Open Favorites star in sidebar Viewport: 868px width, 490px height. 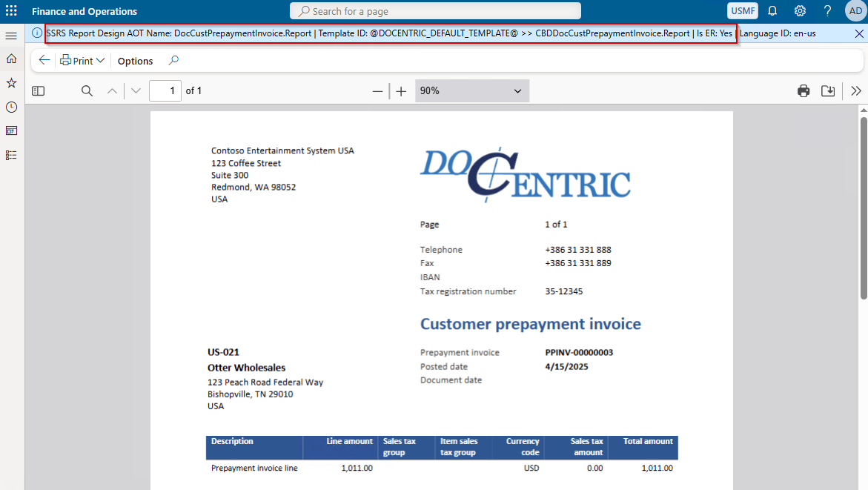tap(11, 83)
